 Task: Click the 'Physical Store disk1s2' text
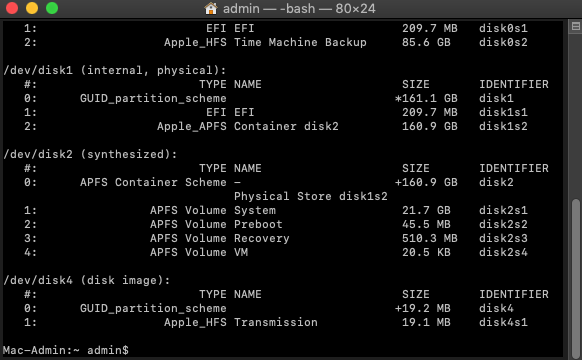(311, 196)
